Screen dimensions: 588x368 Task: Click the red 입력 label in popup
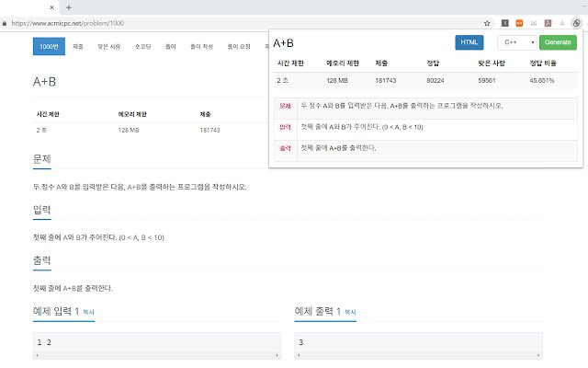click(x=286, y=127)
